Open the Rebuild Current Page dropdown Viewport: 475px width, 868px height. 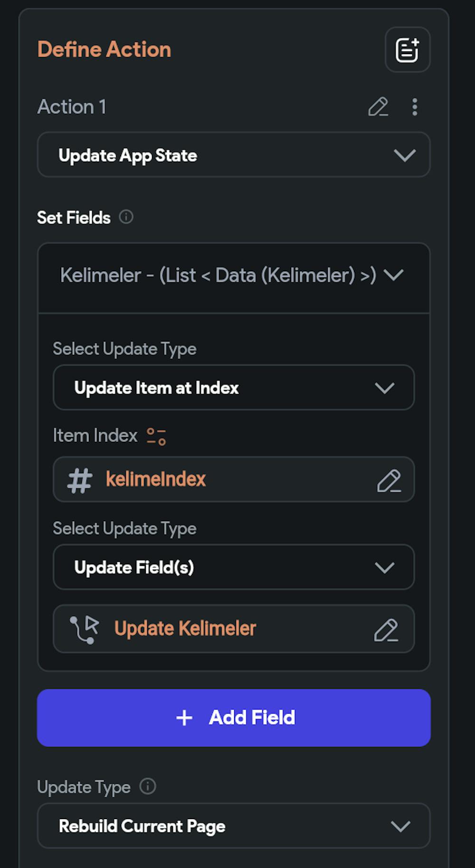pos(234,826)
